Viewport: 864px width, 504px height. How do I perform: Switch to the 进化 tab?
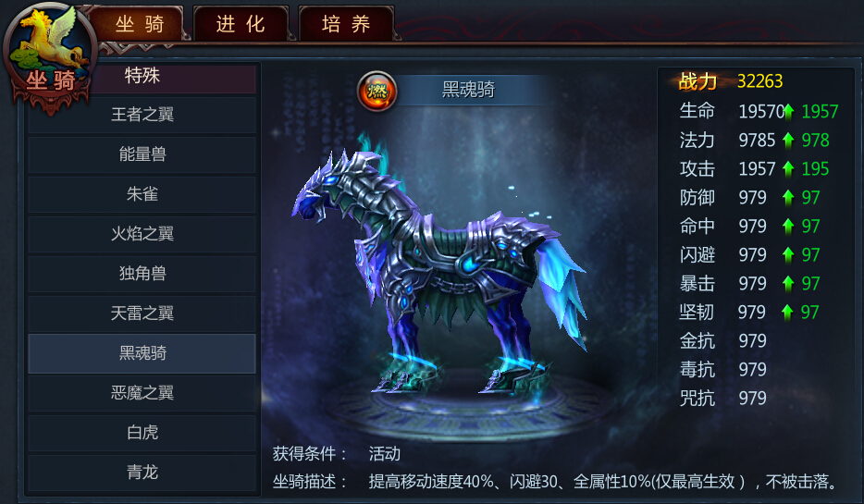[241, 24]
